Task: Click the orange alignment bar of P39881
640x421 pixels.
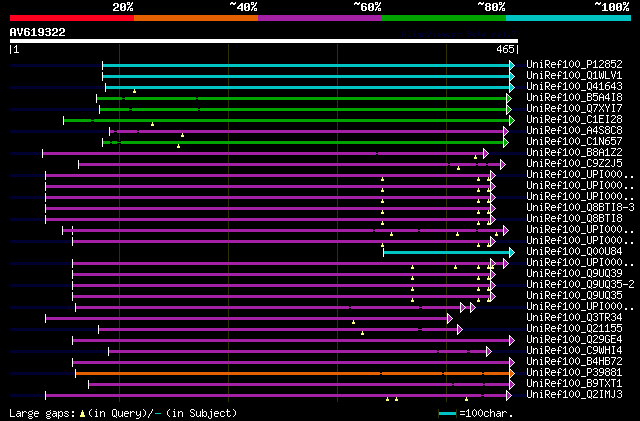Action: click(x=293, y=374)
